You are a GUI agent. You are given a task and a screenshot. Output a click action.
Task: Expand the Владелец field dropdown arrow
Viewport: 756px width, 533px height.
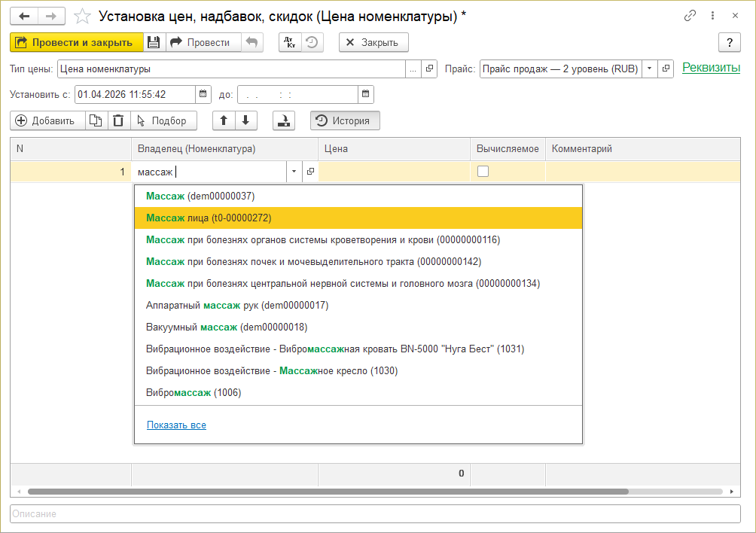point(293,172)
